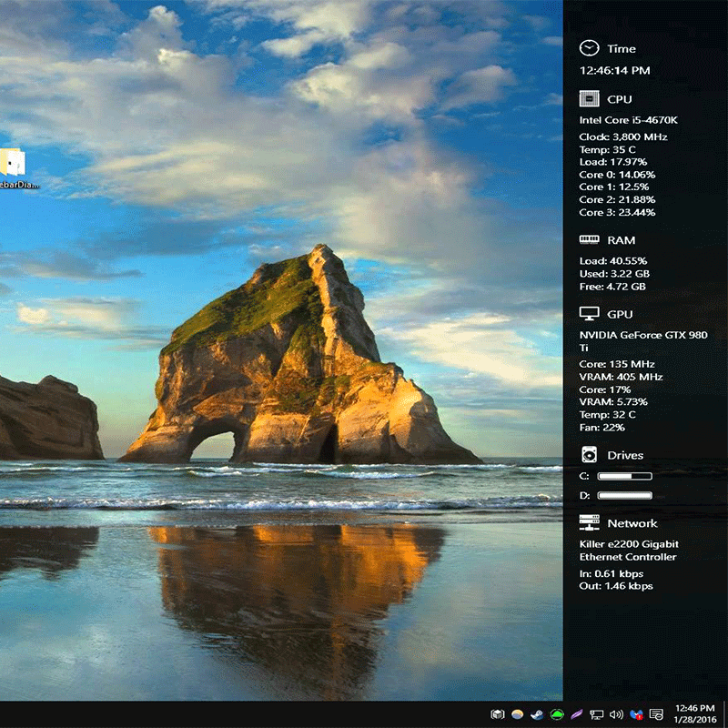Click the Network section heading
Viewport: 728px width, 728px height.
[x=632, y=523]
